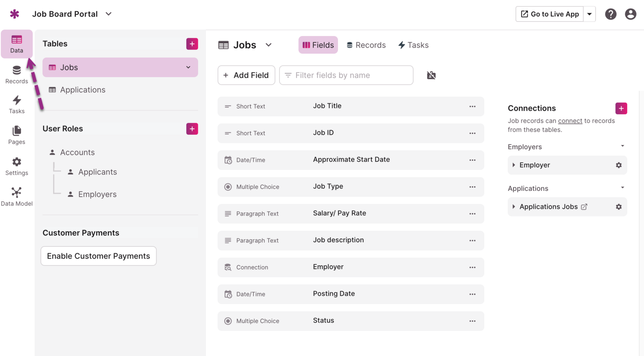Add a new connection with plus icon
This screenshot has height=356, width=644.
[621, 109]
